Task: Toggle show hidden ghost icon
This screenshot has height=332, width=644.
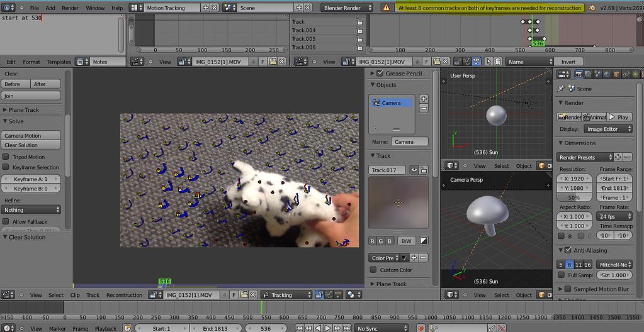Action: click(x=497, y=62)
